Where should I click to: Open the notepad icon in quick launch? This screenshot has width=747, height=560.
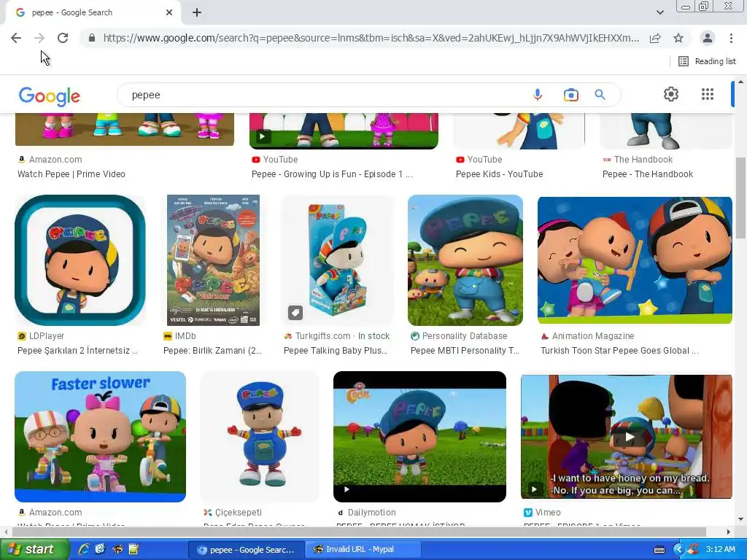pyautogui.click(x=134, y=550)
